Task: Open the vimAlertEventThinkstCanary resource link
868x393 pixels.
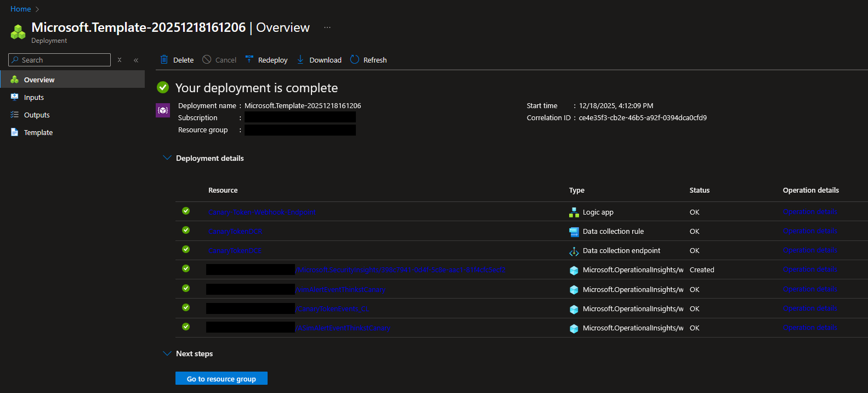Action: [341, 290]
